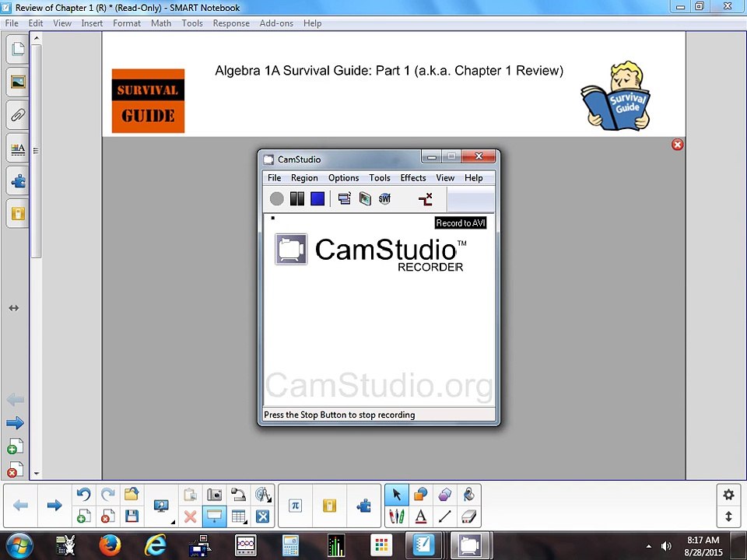Move toolbar with up-down arrow button

pyautogui.click(x=728, y=516)
